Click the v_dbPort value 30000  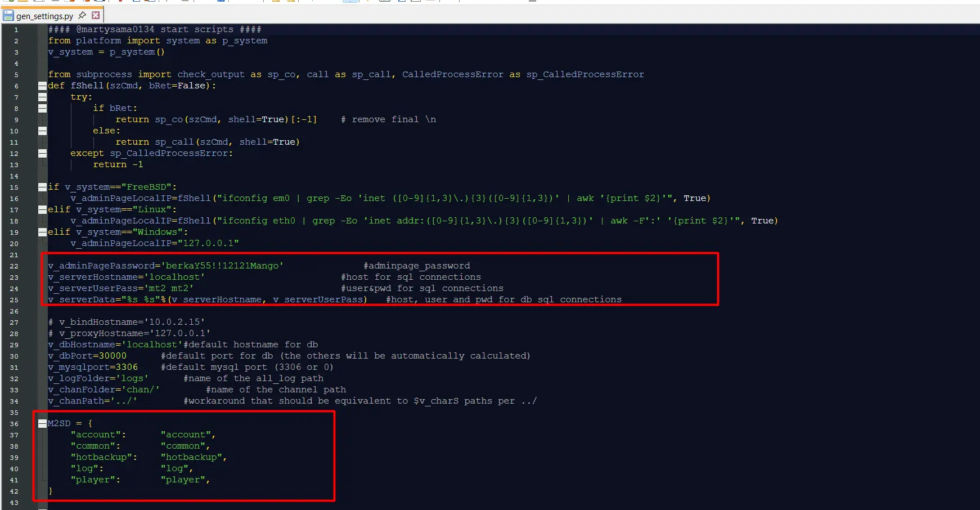click(x=113, y=356)
